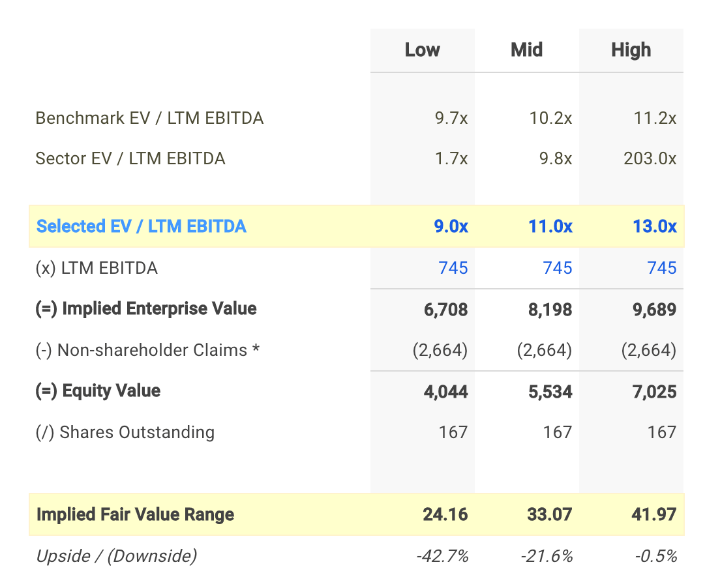Click the Equity Value high cell 7,025
The height and width of the screenshot is (588, 720).
(x=655, y=392)
